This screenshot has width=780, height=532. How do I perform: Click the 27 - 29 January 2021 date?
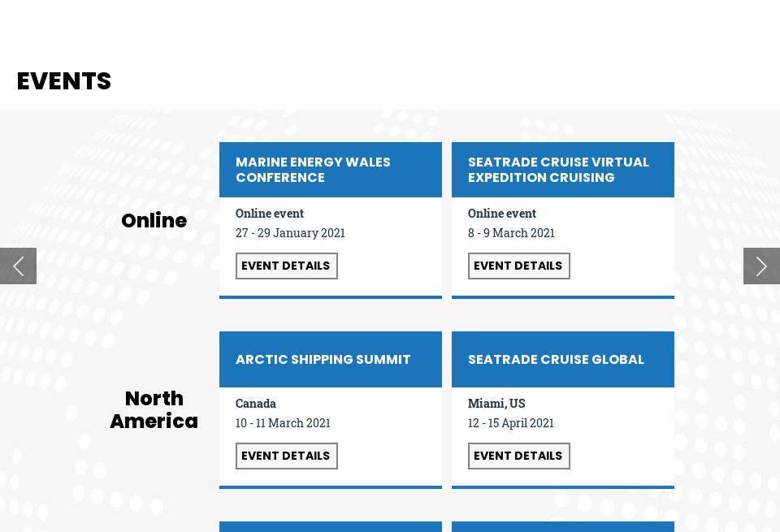[x=290, y=233]
